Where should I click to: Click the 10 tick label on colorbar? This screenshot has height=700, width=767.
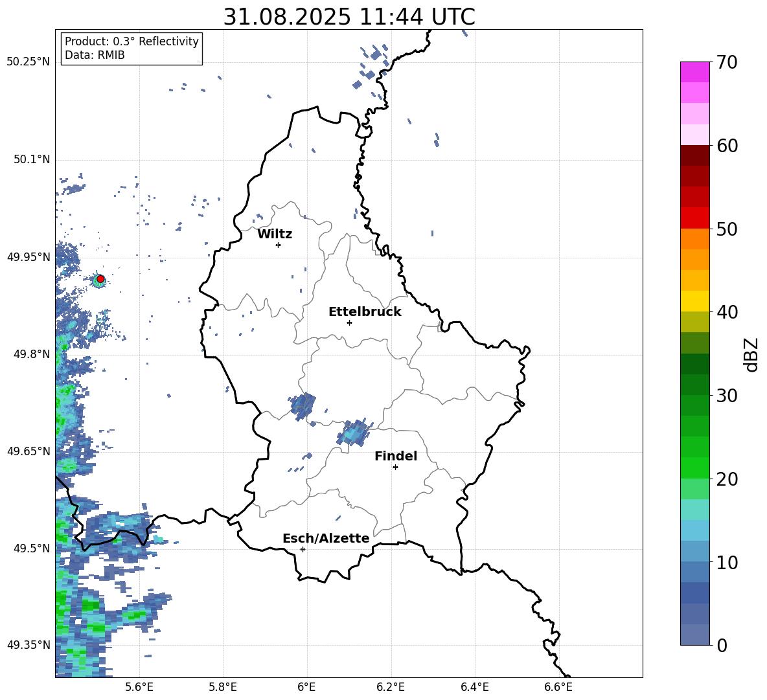727,562
